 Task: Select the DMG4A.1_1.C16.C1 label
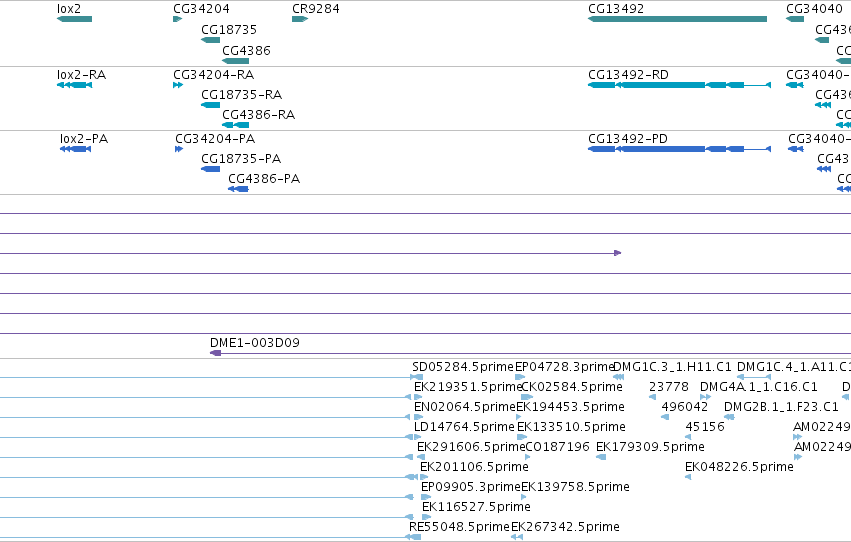click(x=759, y=387)
